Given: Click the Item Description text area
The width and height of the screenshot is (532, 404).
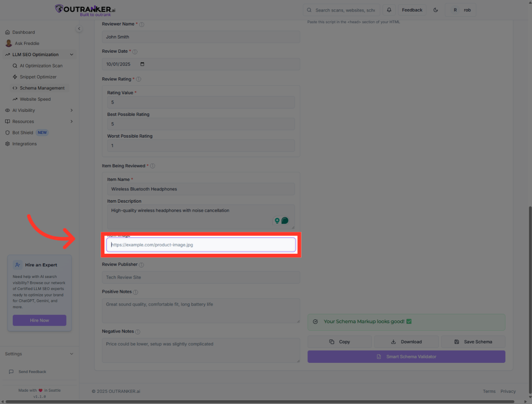Looking at the screenshot, I should 201,217.
